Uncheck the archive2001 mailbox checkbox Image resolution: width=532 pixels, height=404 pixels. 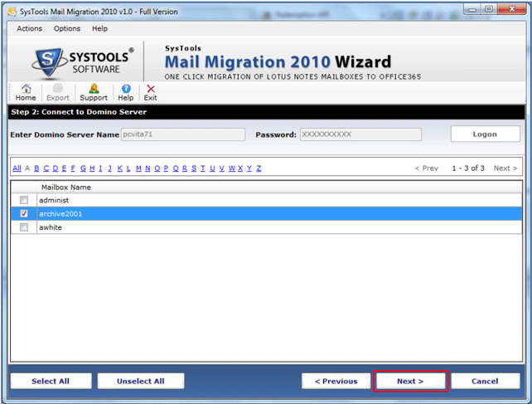[x=24, y=213]
